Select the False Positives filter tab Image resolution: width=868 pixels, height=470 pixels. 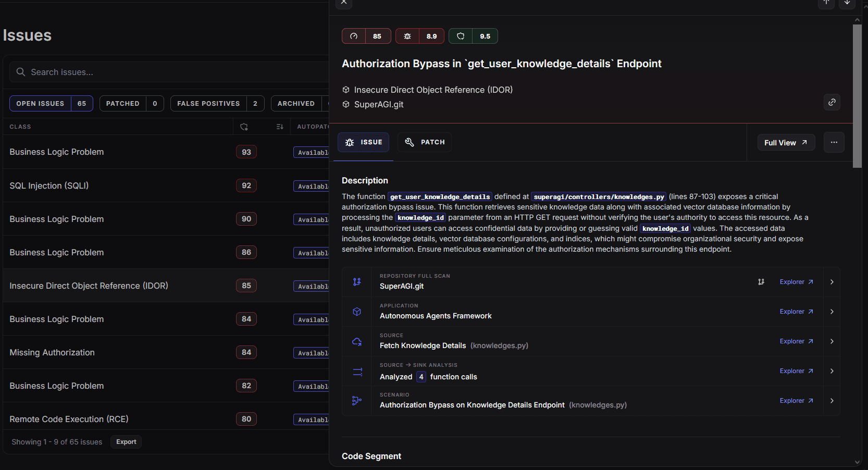coord(217,104)
